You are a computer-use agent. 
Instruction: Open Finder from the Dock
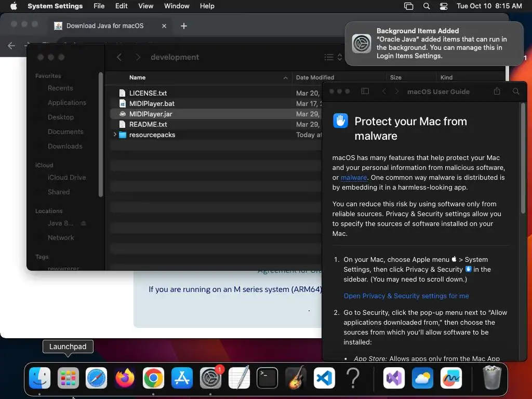39,378
